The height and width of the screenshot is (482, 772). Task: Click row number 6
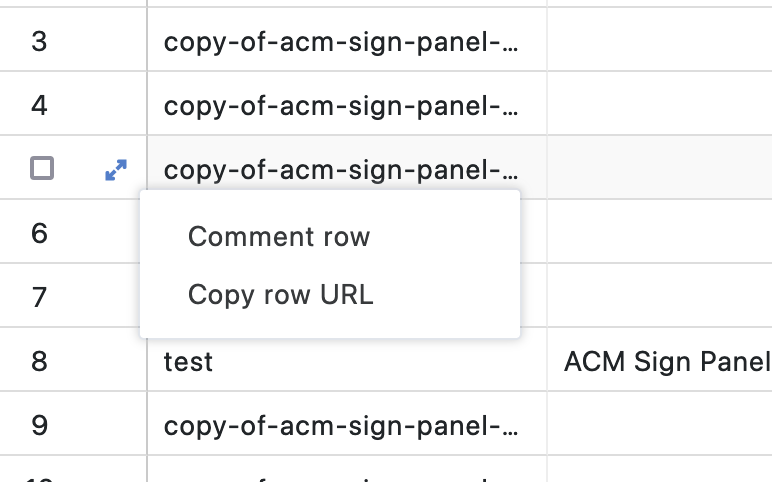(x=40, y=233)
